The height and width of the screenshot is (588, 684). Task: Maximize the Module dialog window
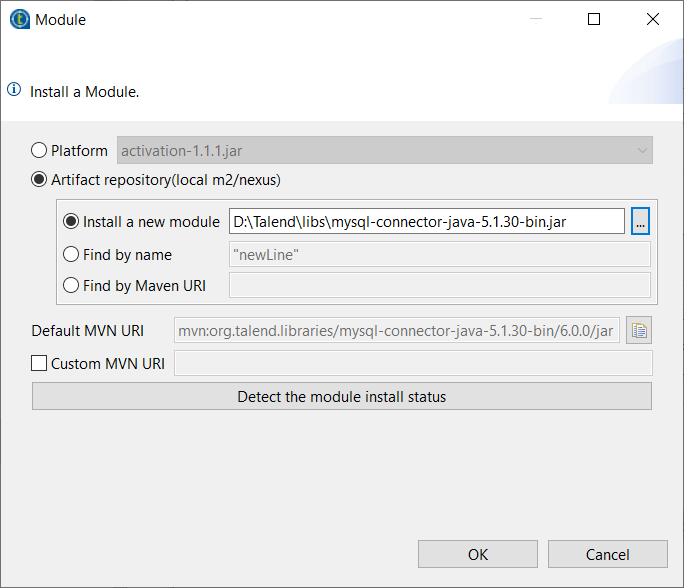click(594, 19)
